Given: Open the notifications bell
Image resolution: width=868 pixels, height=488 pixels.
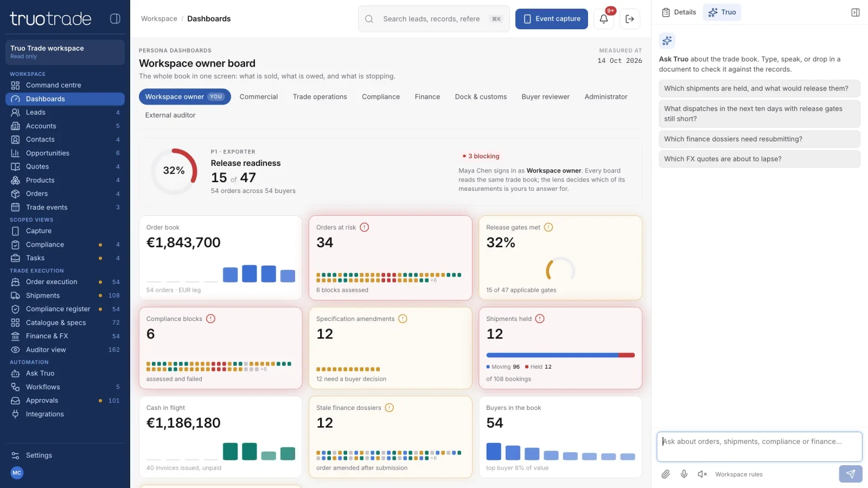Looking at the screenshot, I should [604, 19].
